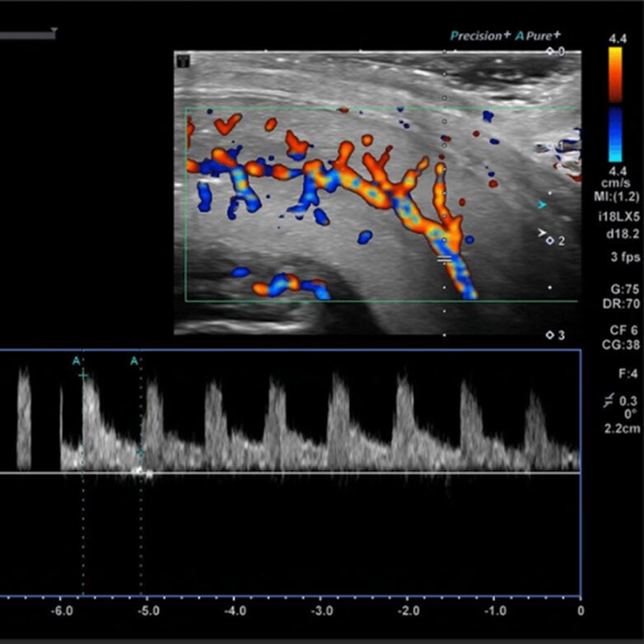Click the CG:38 color gain value
Viewport: 644px width, 644px height.
click(x=621, y=345)
